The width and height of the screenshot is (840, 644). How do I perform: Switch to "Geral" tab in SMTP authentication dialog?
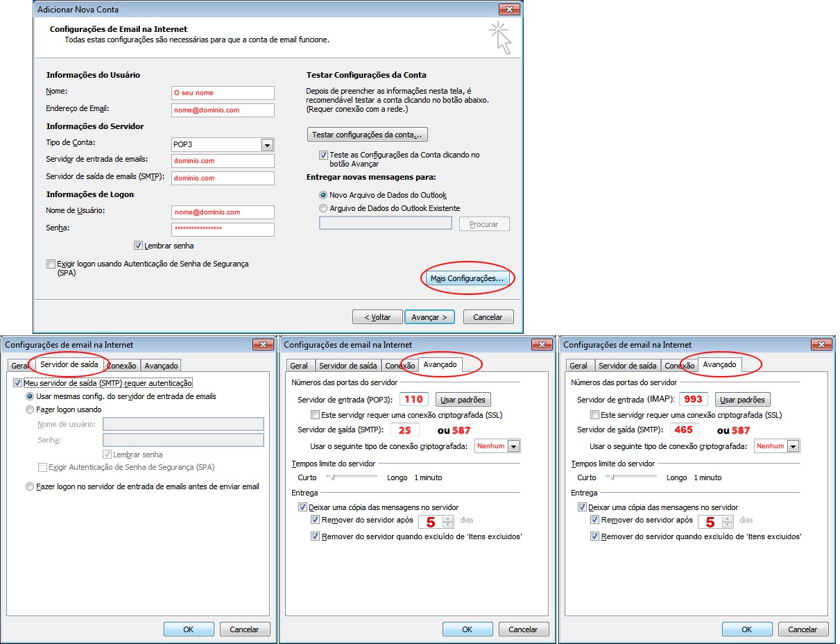(x=19, y=366)
